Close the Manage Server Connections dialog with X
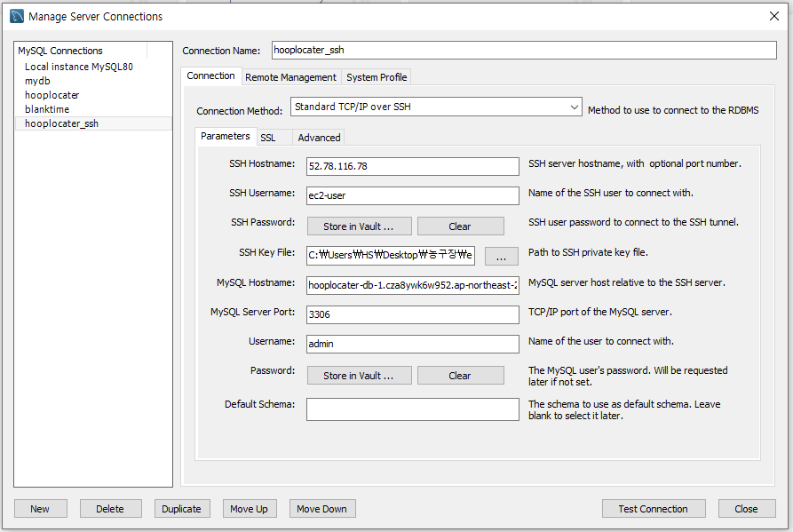793x532 pixels. (x=773, y=16)
